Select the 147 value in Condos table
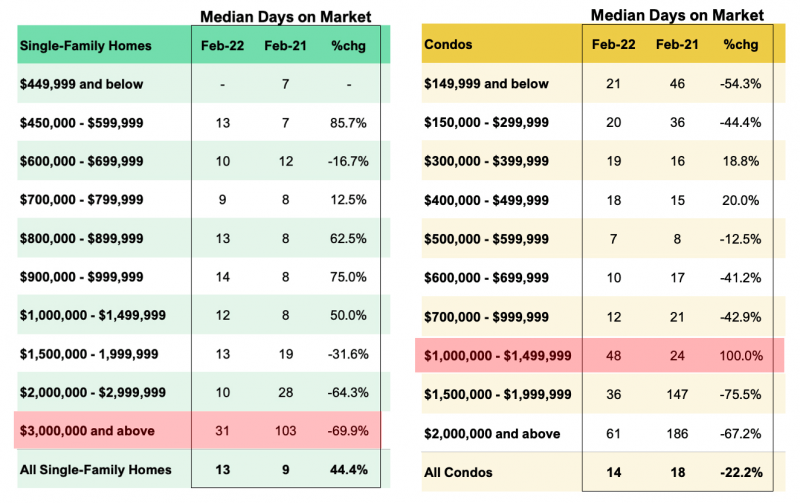The image size is (800, 503). point(677,394)
